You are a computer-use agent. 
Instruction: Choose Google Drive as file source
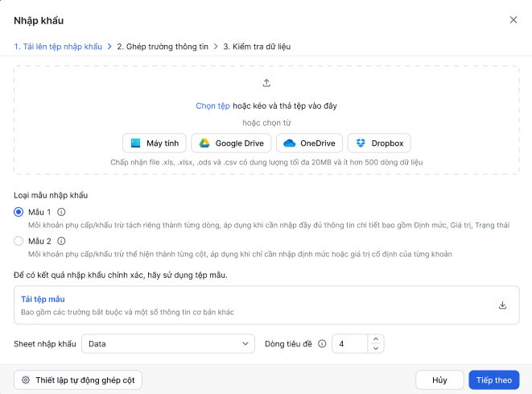point(231,143)
